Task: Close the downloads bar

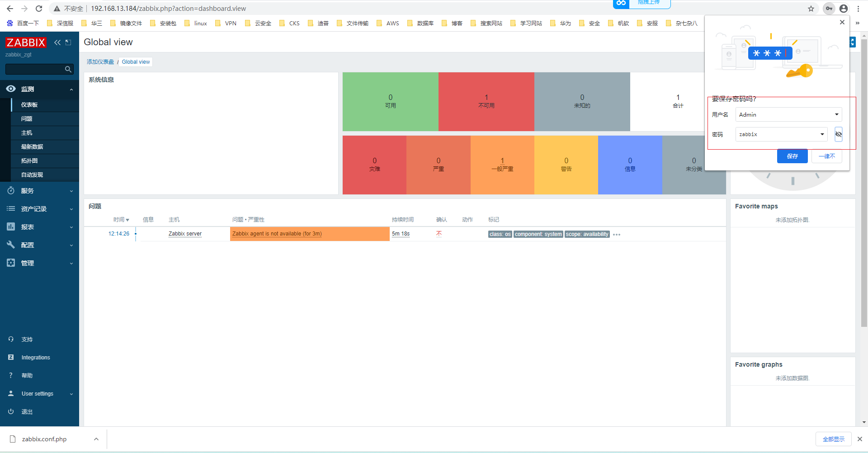Action: coord(860,439)
